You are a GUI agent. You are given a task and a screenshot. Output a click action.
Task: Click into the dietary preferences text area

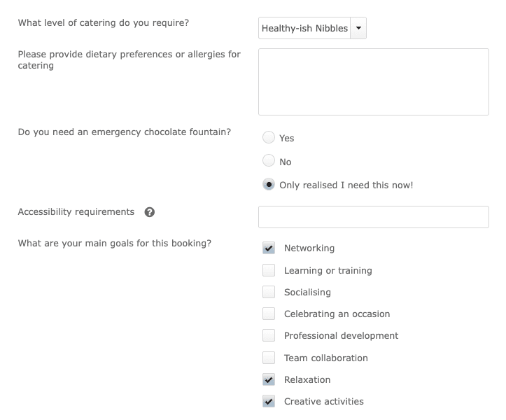(x=373, y=82)
